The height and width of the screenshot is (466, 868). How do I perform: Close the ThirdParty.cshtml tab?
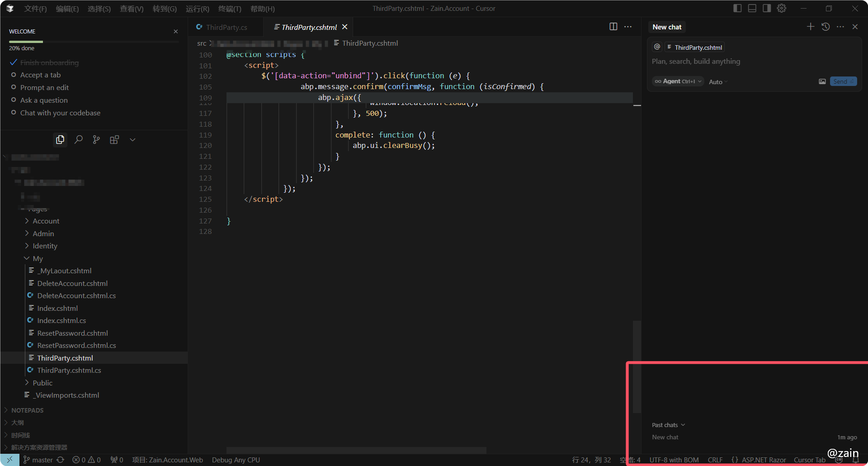coord(345,27)
